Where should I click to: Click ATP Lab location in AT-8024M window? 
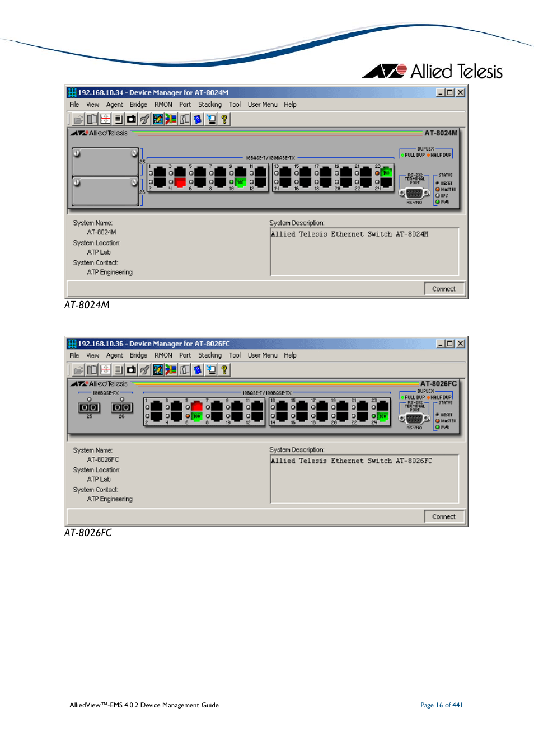[99, 252]
